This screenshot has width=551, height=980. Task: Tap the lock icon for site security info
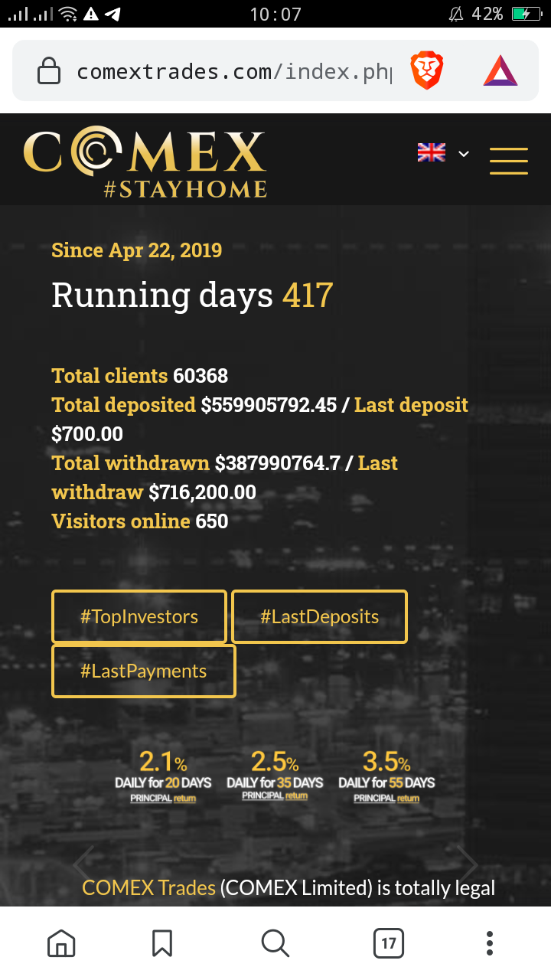point(49,72)
